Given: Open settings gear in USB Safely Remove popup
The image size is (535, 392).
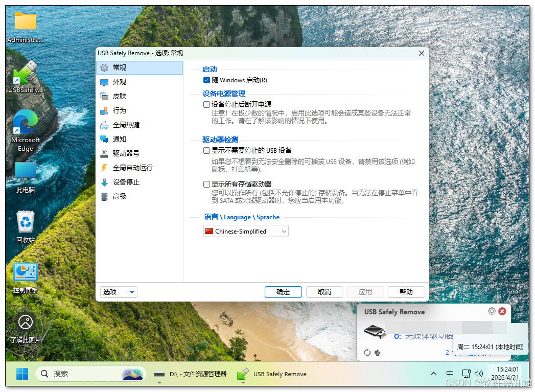Looking at the screenshot, I should 492,311.
